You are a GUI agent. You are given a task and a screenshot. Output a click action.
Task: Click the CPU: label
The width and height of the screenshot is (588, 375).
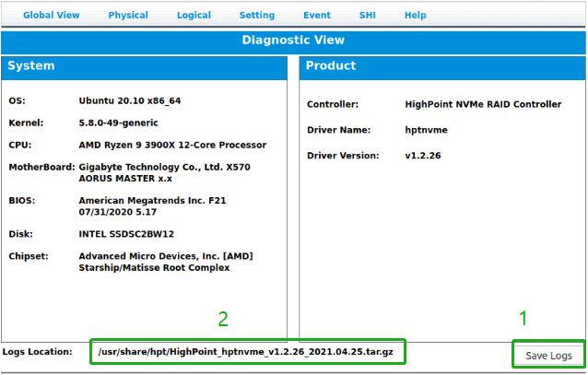pos(20,146)
